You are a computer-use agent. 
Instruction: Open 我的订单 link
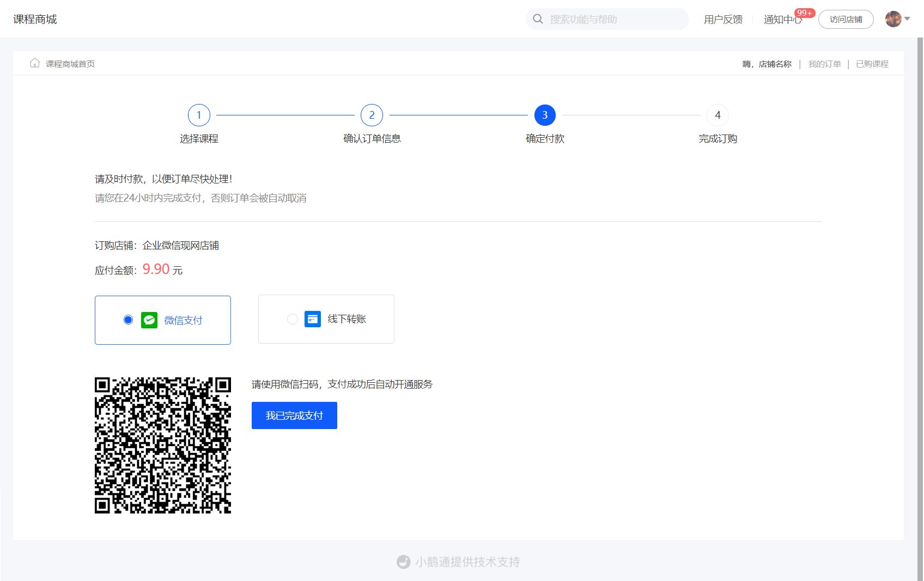[x=824, y=64]
